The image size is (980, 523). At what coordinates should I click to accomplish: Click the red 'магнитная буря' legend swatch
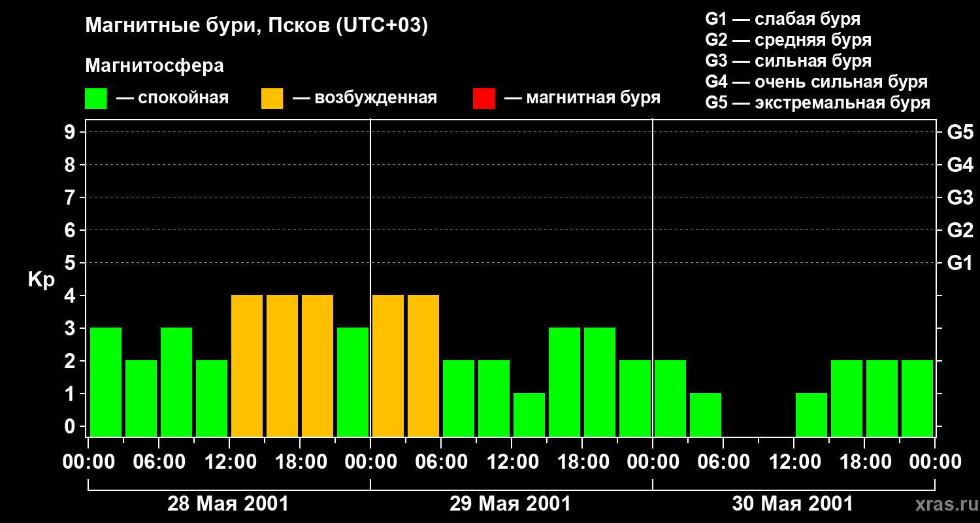pos(483,99)
